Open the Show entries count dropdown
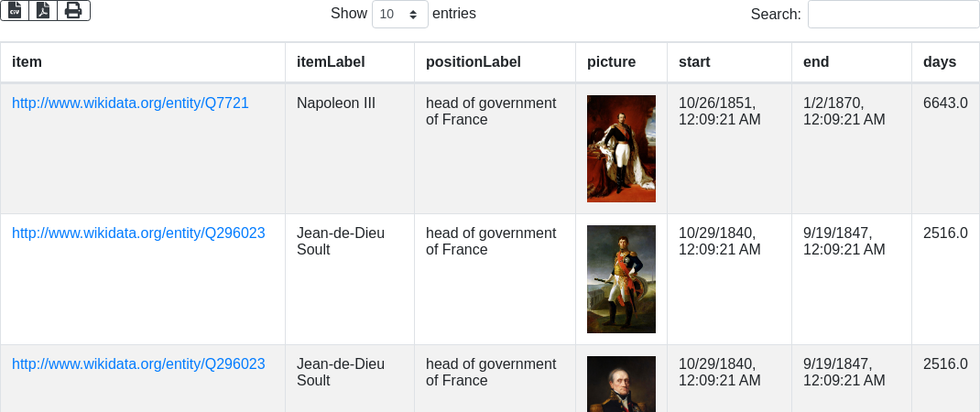 [x=400, y=15]
